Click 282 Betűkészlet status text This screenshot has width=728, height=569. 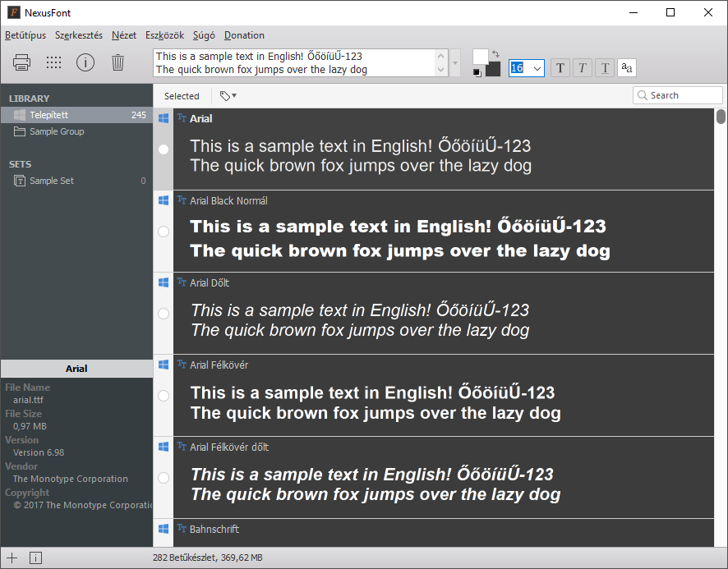208,558
